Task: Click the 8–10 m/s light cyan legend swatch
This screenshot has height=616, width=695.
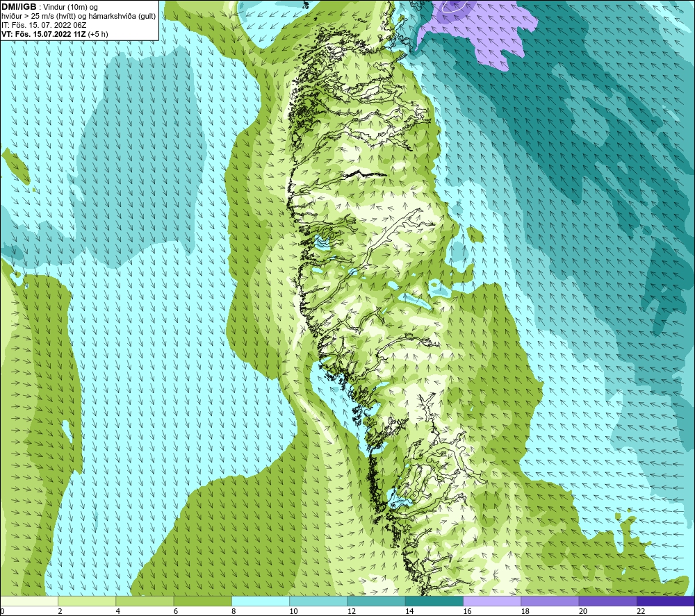Action: click(x=261, y=601)
